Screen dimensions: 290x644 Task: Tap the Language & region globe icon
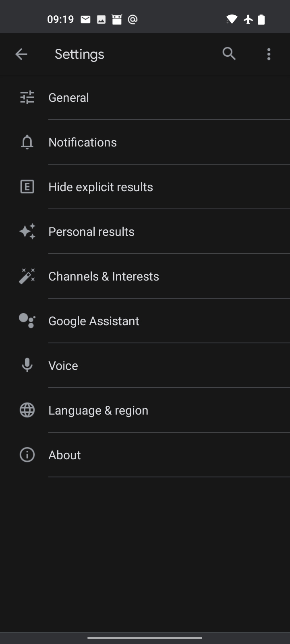(x=27, y=410)
